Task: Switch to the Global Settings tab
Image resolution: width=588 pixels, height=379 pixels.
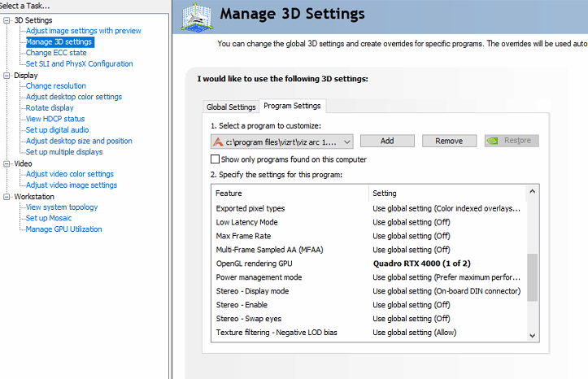Action: 231,107
